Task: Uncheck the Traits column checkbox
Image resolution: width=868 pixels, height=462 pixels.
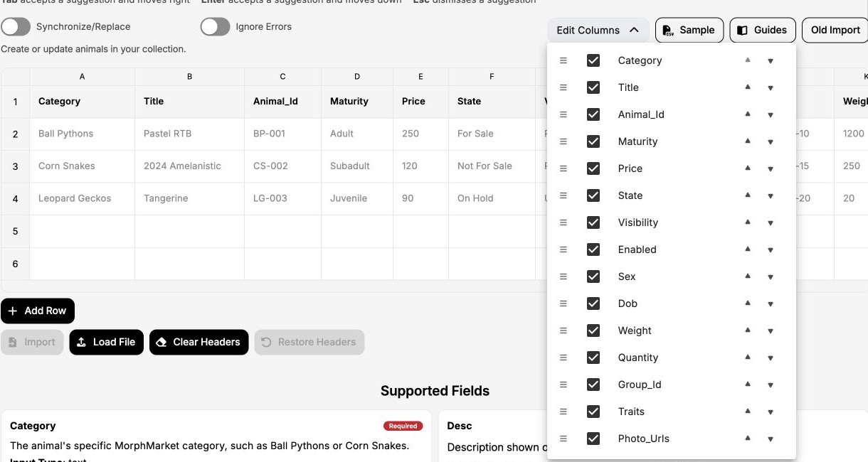Action: pyautogui.click(x=593, y=412)
